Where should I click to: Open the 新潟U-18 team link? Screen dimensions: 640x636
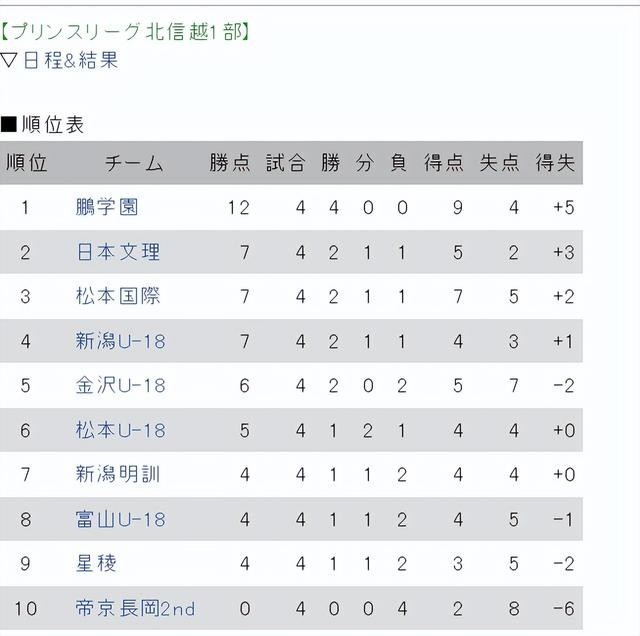[x=120, y=341]
